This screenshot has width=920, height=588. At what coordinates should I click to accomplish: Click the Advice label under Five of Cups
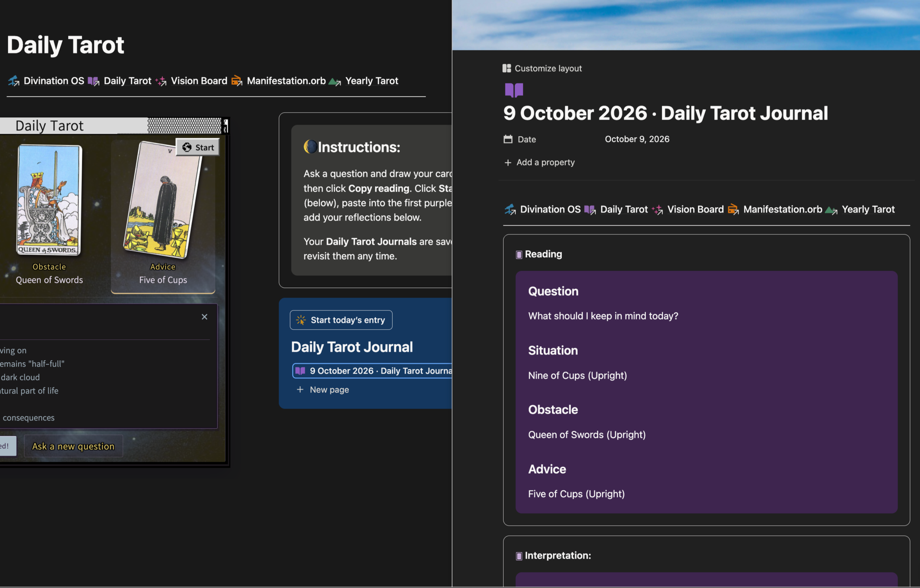pos(163,267)
